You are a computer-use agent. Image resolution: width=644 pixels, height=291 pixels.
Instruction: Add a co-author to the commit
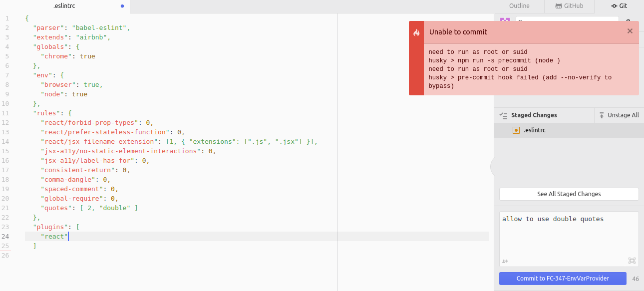pos(505,261)
